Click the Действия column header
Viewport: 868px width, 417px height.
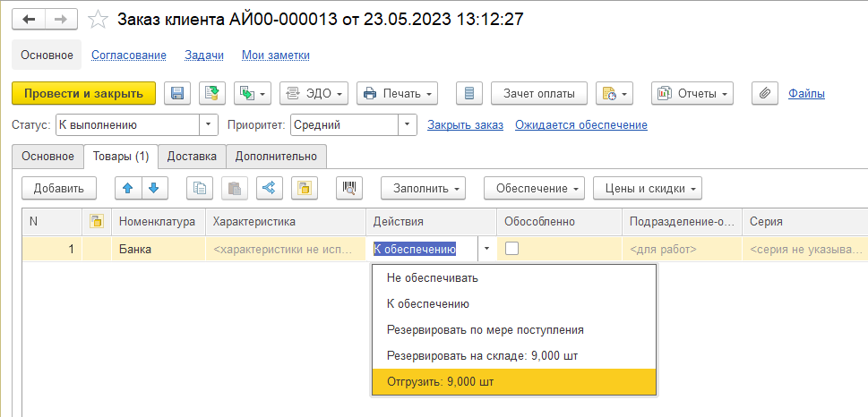[431, 222]
